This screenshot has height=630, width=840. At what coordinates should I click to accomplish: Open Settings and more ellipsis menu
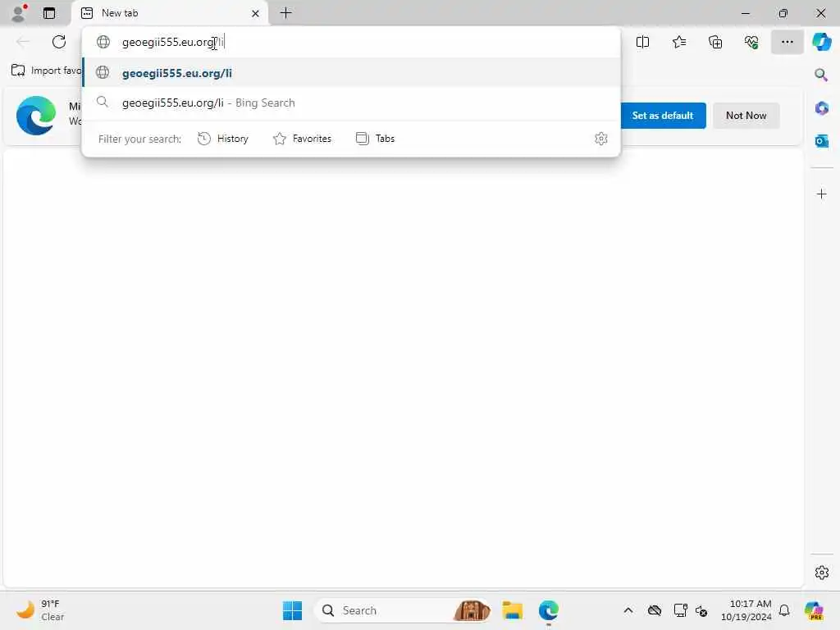pyautogui.click(x=787, y=42)
